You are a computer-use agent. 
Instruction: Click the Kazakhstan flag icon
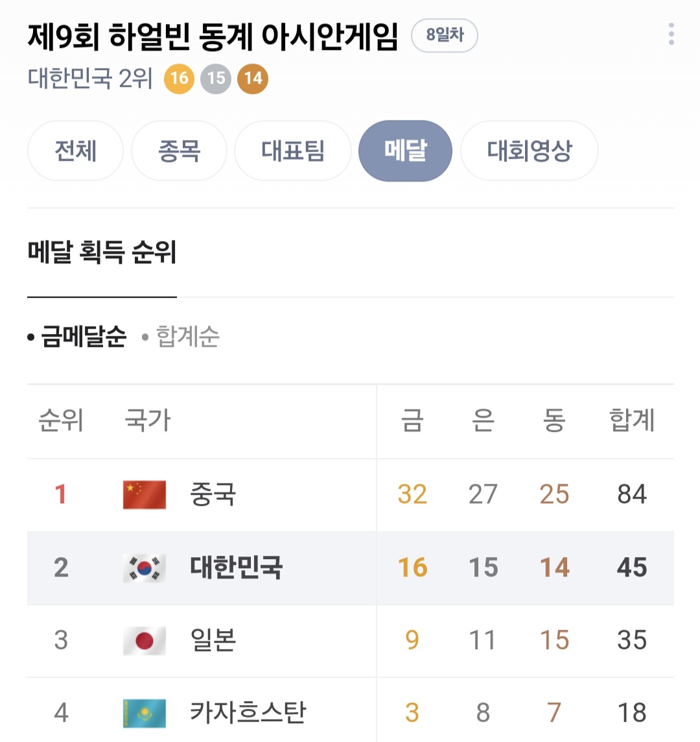click(145, 713)
